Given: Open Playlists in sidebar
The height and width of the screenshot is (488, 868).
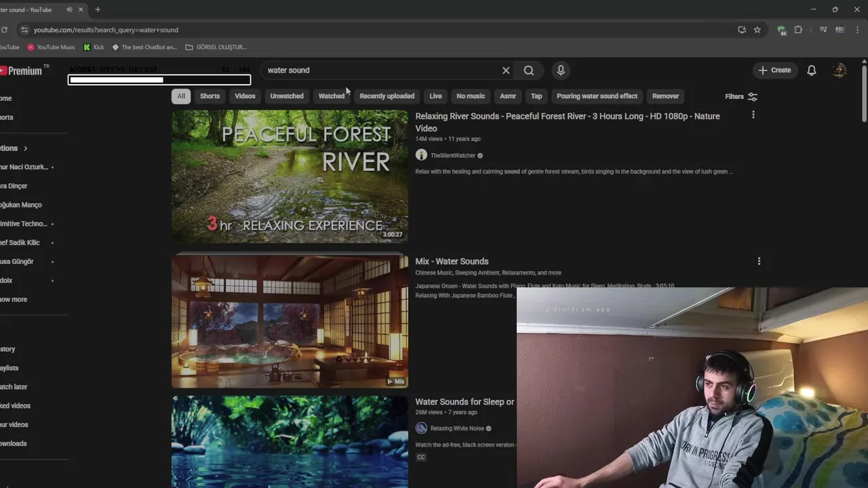Looking at the screenshot, I should pyautogui.click(x=9, y=368).
